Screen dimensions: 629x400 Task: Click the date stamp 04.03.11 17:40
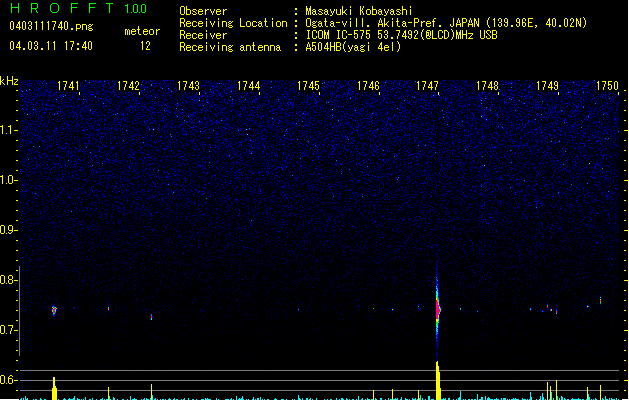pyautogui.click(x=51, y=46)
